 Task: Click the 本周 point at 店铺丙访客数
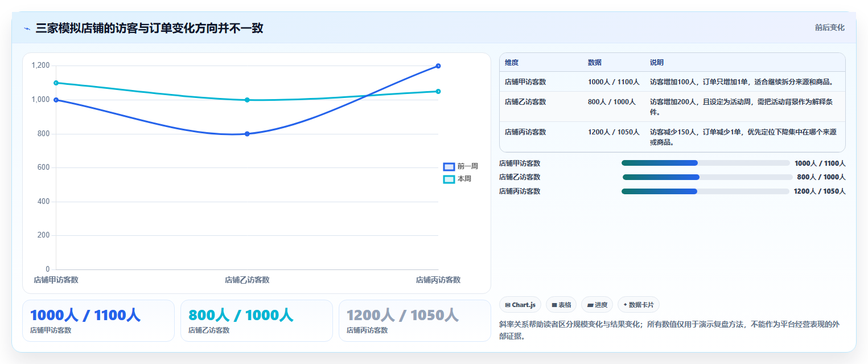[438, 91]
